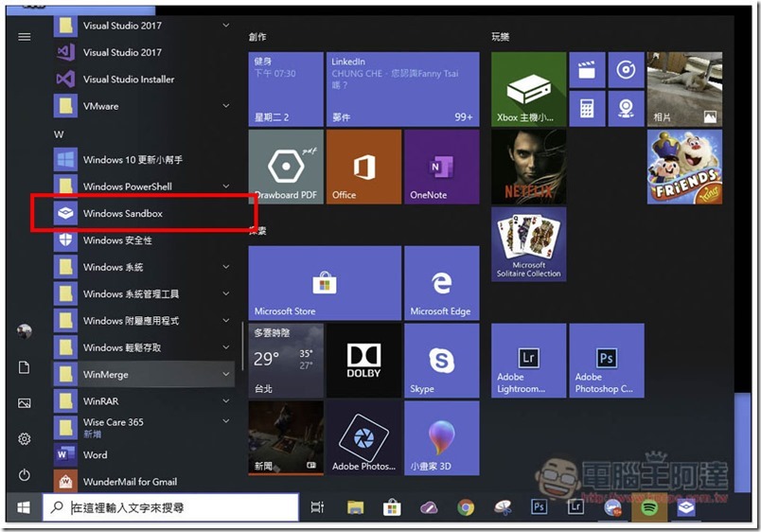Open the Calculator small tile

point(587,108)
